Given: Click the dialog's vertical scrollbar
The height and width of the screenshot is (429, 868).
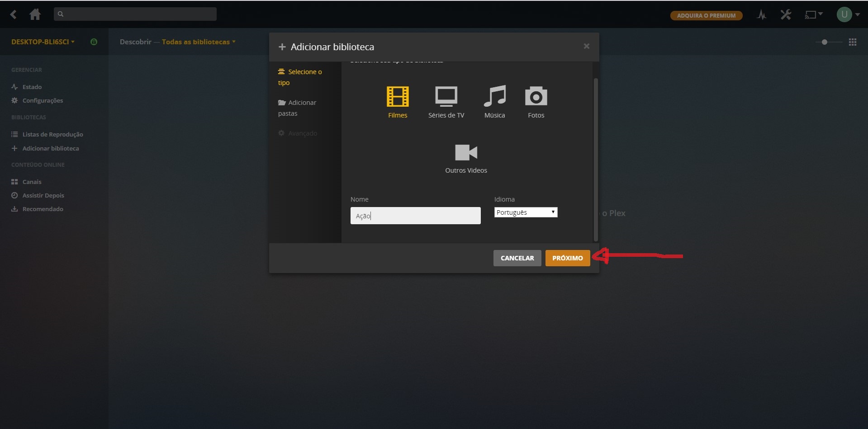Looking at the screenshot, I should (x=596, y=160).
